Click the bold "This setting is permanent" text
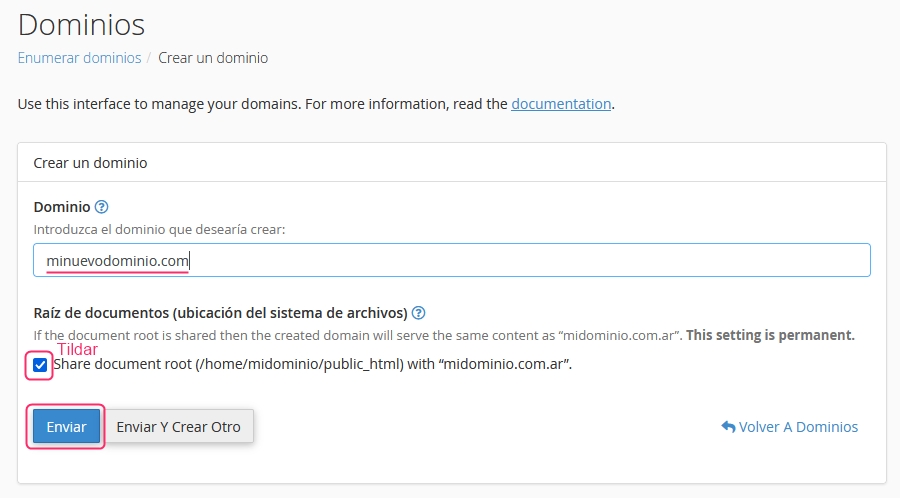 [x=770, y=335]
